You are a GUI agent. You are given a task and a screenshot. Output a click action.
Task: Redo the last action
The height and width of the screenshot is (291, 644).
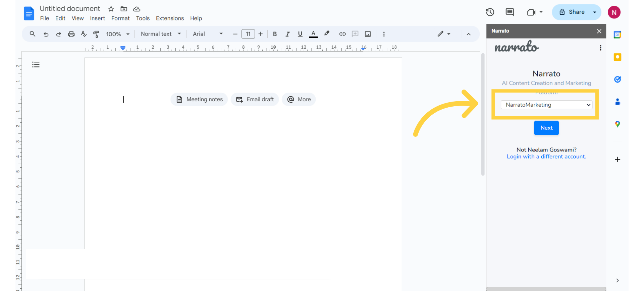point(59,34)
